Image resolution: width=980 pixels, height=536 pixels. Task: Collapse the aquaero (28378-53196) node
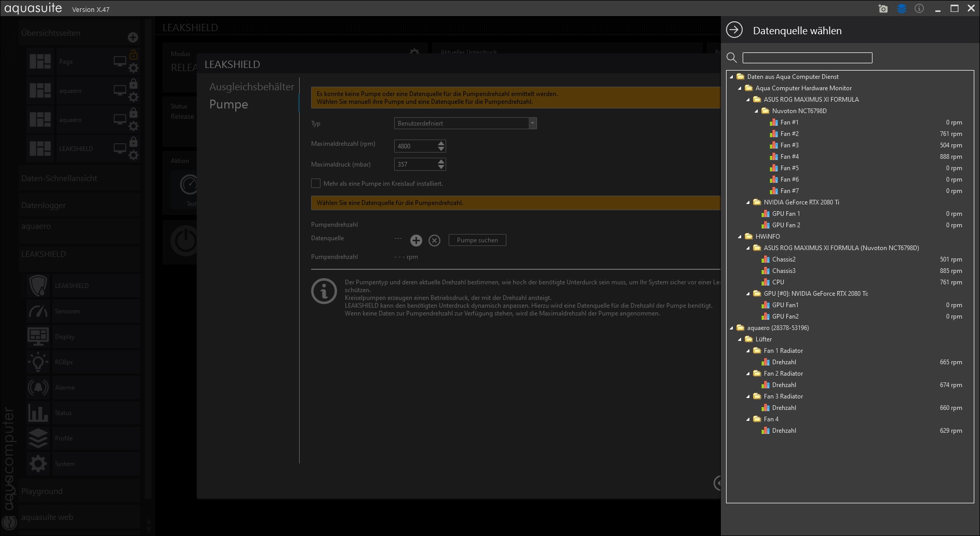[x=731, y=328]
